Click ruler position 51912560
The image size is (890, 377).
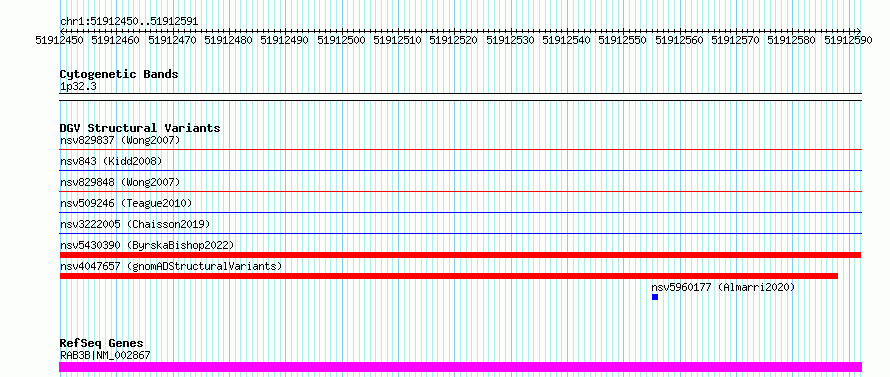click(679, 40)
